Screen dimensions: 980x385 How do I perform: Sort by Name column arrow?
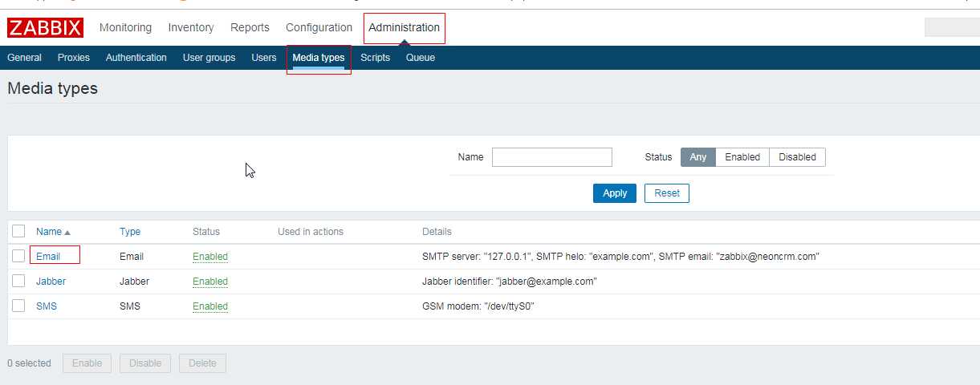[67, 232]
